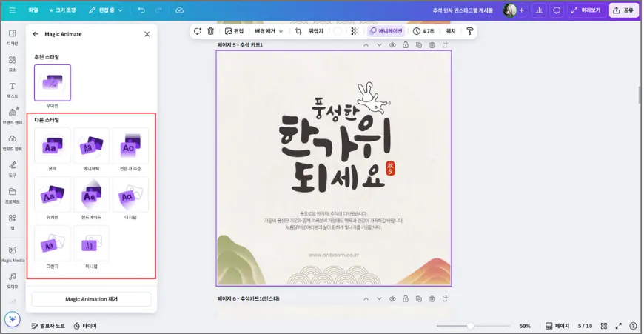This screenshot has height=334, width=644.
Task: Select the 미니멀 animation style
Action: pos(91,244)
